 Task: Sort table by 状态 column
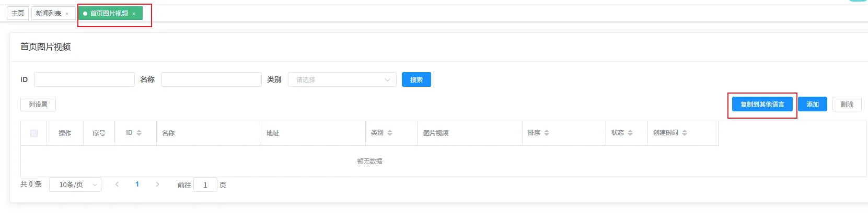[630, 133]
